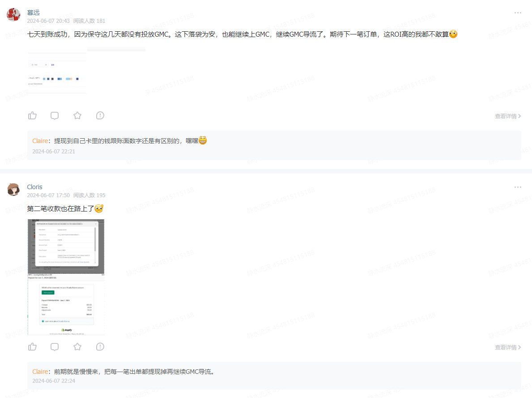The width and height of the screenshot is (532, 398).
Task: Enlarge Cloris's Shopify payout screenshot
Action: click(66, 277)
